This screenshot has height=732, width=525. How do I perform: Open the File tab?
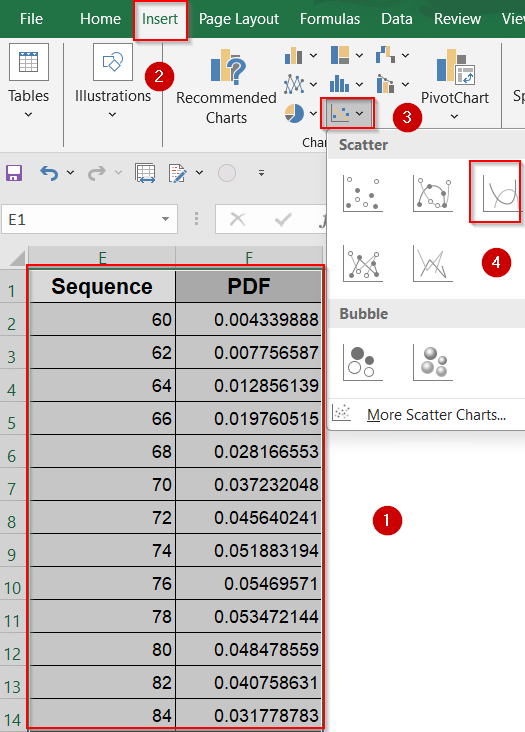[31, 19]
